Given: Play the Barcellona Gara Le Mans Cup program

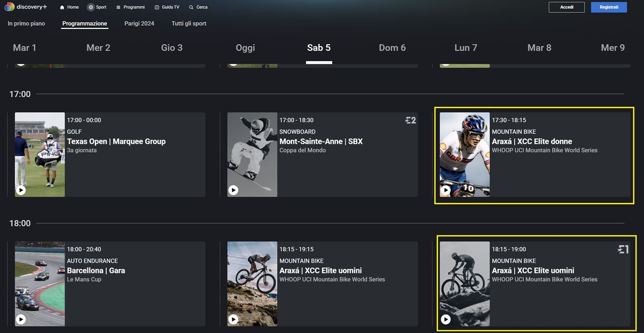Looking at the screenshot, I should [x=21, y=319].
